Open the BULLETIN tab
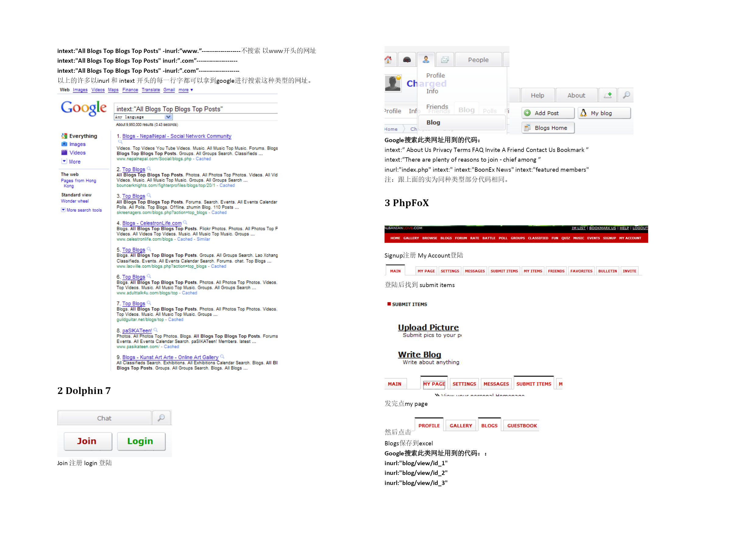 tap(608, 271)
